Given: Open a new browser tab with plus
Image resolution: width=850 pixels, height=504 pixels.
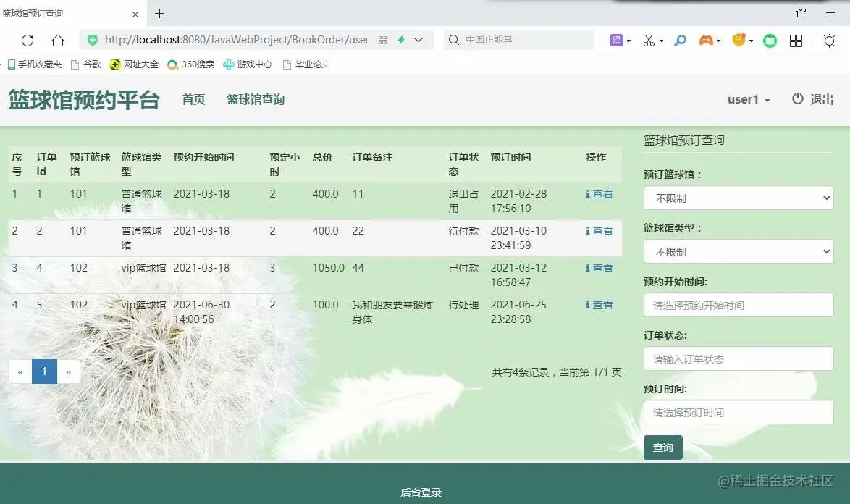Looking at the screenshot, I should click(x=159, y=14).
